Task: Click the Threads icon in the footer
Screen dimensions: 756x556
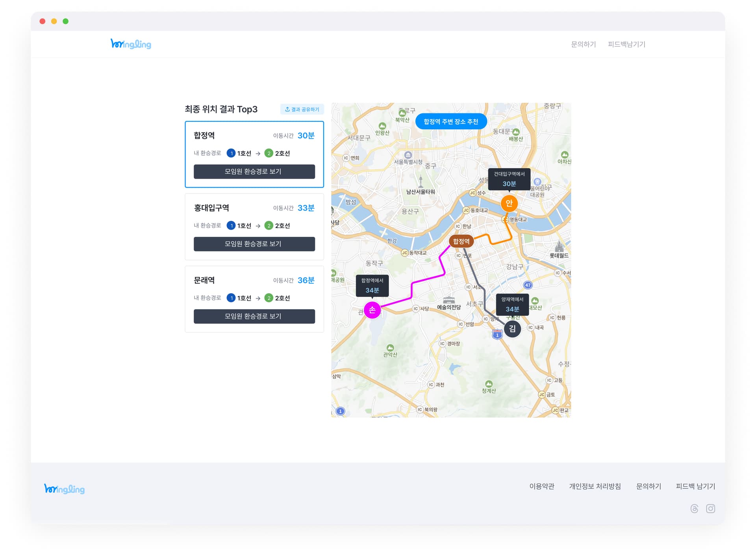Action: coord(694,509)
